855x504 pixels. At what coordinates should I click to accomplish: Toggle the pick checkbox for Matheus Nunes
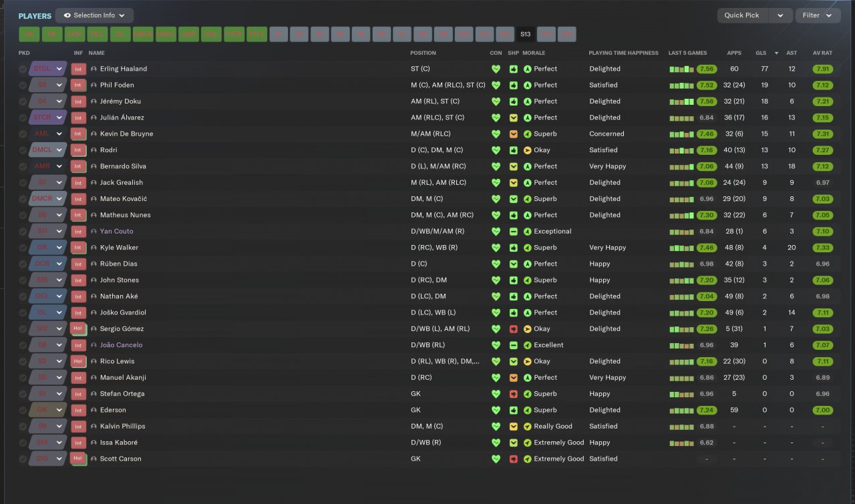coord(23,215)
